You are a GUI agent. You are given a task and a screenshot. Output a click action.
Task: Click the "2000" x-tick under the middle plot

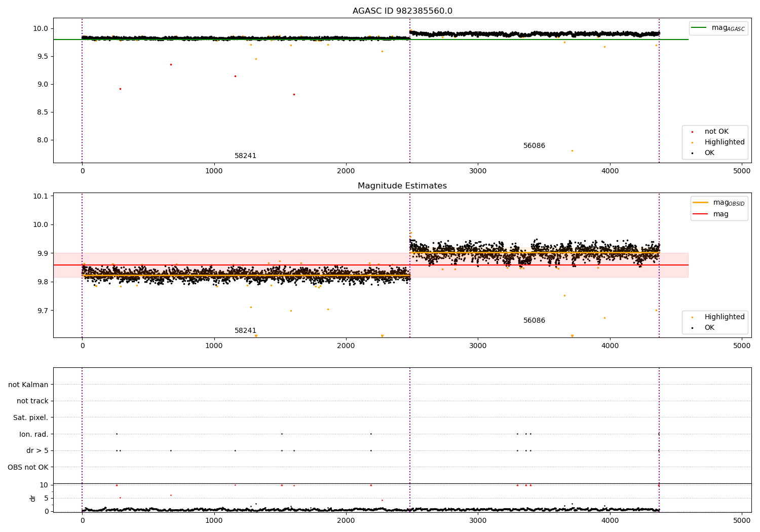point(346,346)
